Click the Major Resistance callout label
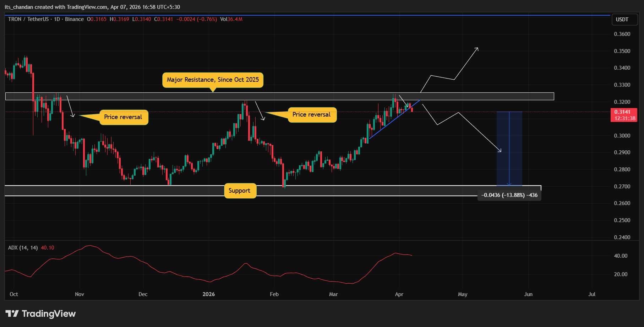This screenshot has height=327, width=644. (x=213, y=80)
